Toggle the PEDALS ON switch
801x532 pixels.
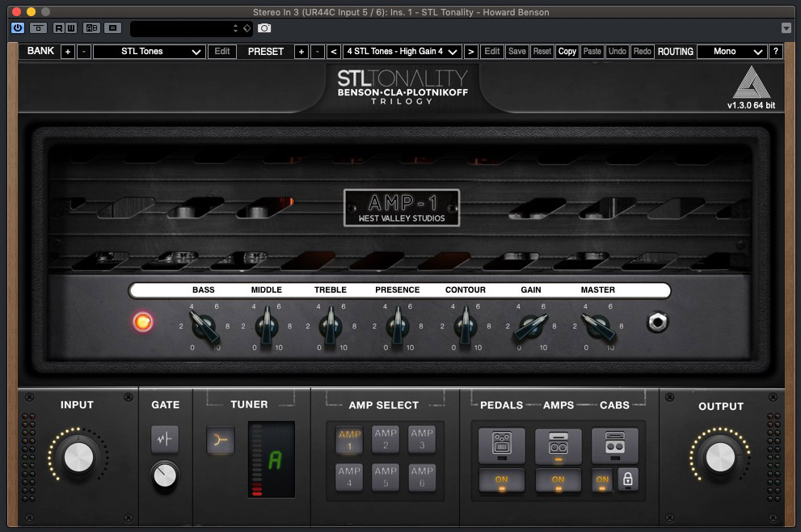[x=502, y=480]
